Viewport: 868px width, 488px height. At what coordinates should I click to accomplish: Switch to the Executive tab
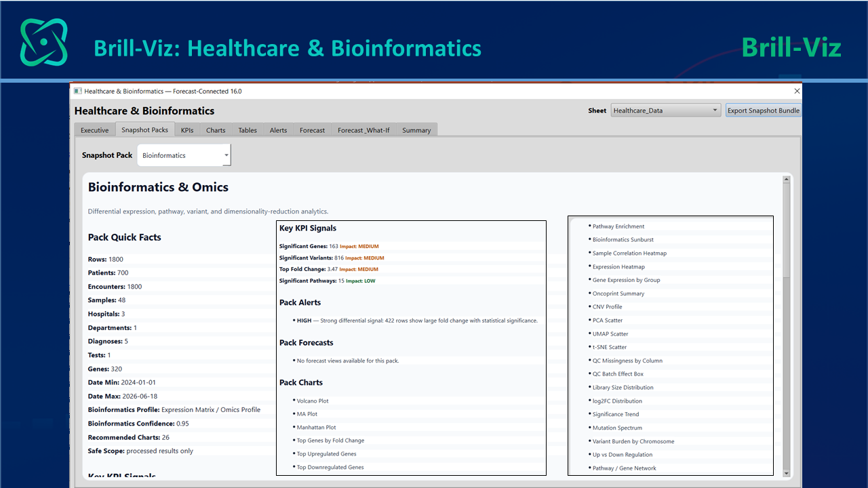[x=94, y=130]
